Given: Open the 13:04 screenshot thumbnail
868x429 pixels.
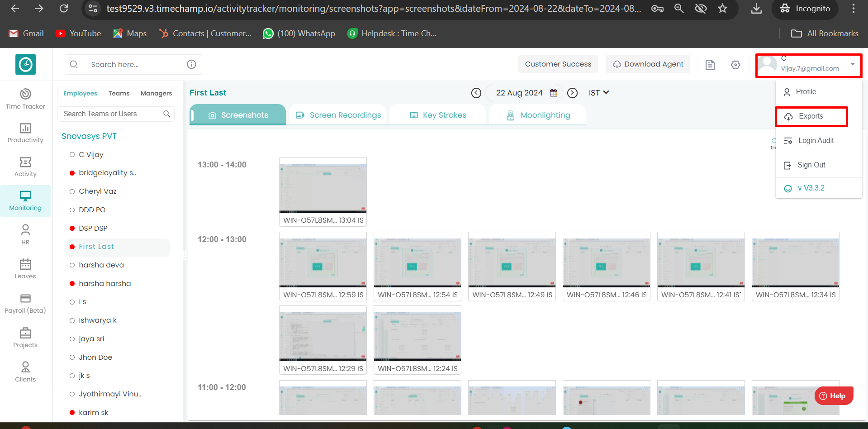Looking at the screenshot, I should [323, 192].
